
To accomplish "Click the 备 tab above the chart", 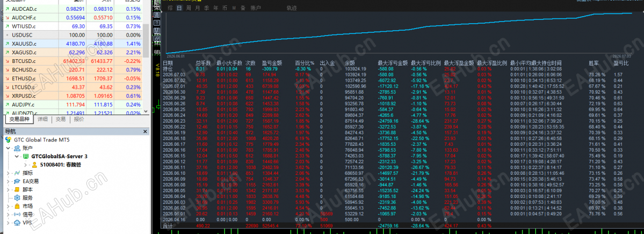I will point(243,8).
